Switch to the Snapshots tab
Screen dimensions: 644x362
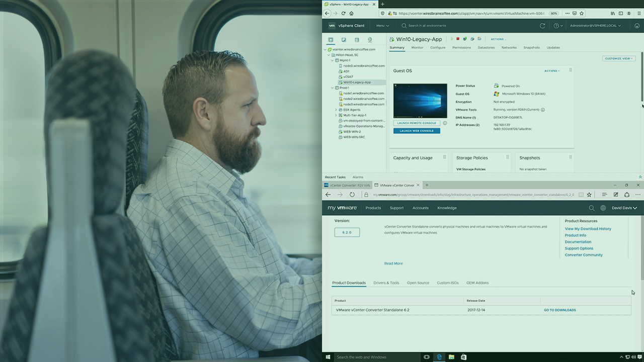[531, 48]
